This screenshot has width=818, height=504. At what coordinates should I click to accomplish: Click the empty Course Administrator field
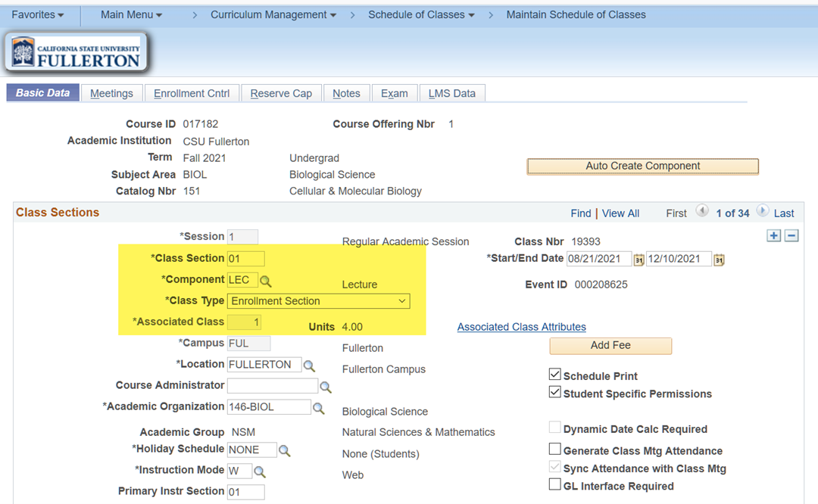click(273, 386)
